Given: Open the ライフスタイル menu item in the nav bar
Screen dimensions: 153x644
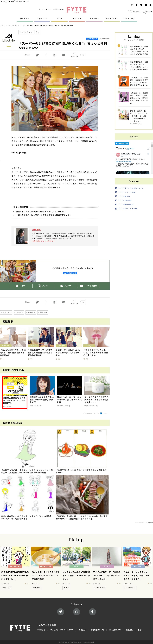Looking at the screenshot, I should tap(112, 19).
